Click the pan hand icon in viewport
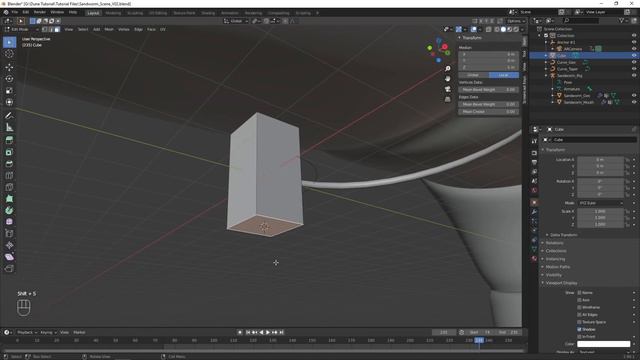 point(448,79)
